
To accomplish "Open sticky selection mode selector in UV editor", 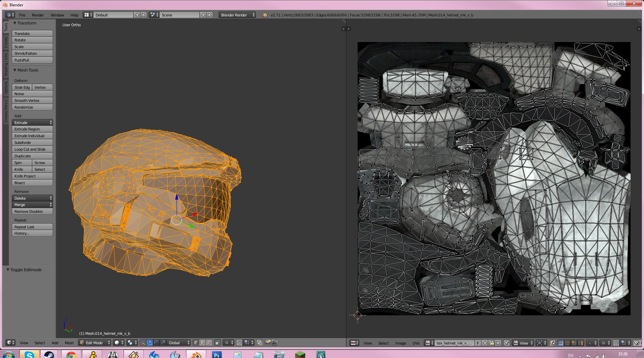I will point(592,343).
